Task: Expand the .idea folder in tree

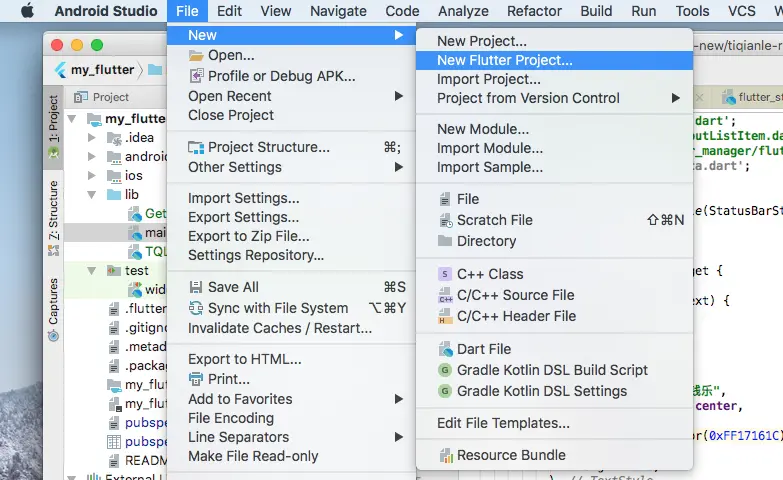Action: [x=92, y=138]
